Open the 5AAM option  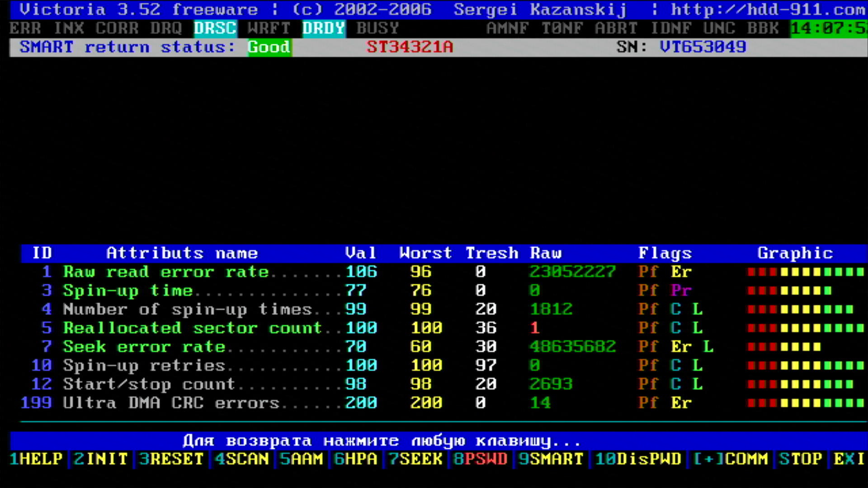[301, 459]
